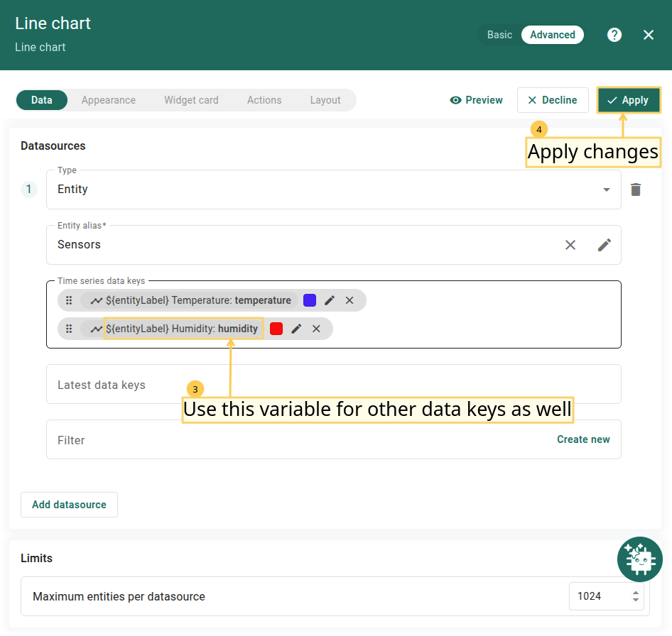Delete datasource with trash icon
This screenshot has width=672, height=636.
tap(636, 190)
